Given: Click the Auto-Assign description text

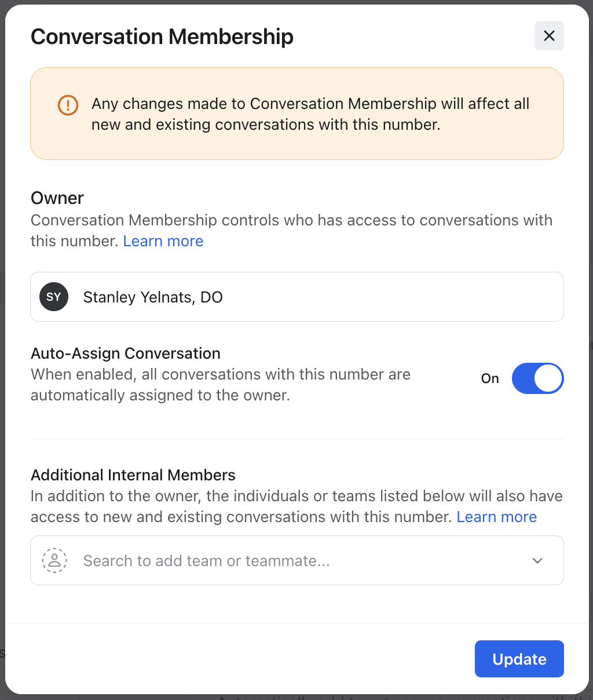Looking at the screenshot, I should click(220, 385).
